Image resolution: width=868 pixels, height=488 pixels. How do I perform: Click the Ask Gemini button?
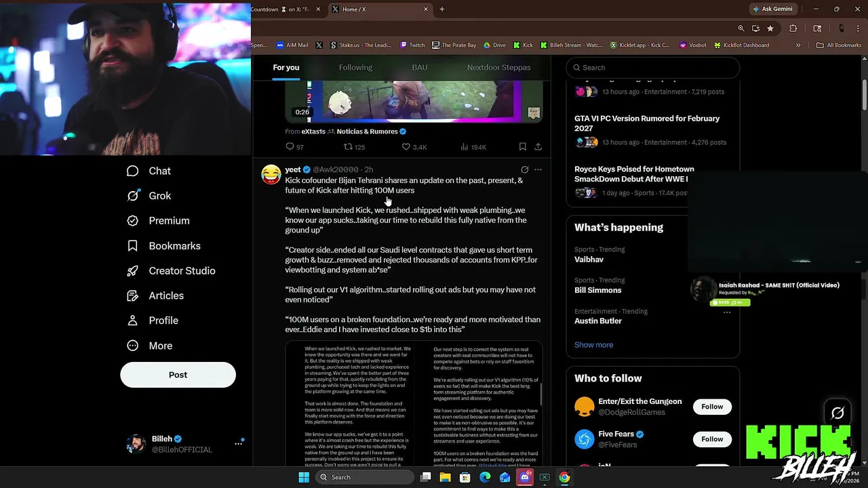(772, 9)
